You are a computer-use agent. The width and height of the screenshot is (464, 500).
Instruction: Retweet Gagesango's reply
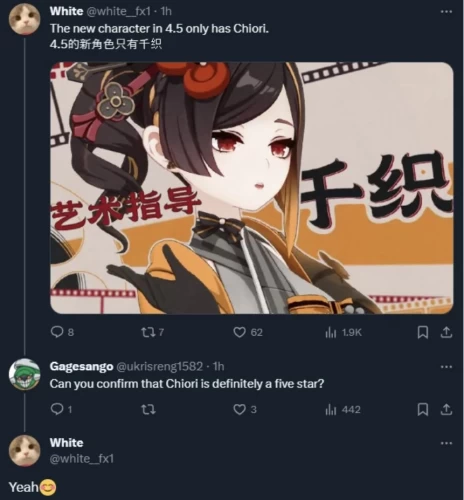148,409
